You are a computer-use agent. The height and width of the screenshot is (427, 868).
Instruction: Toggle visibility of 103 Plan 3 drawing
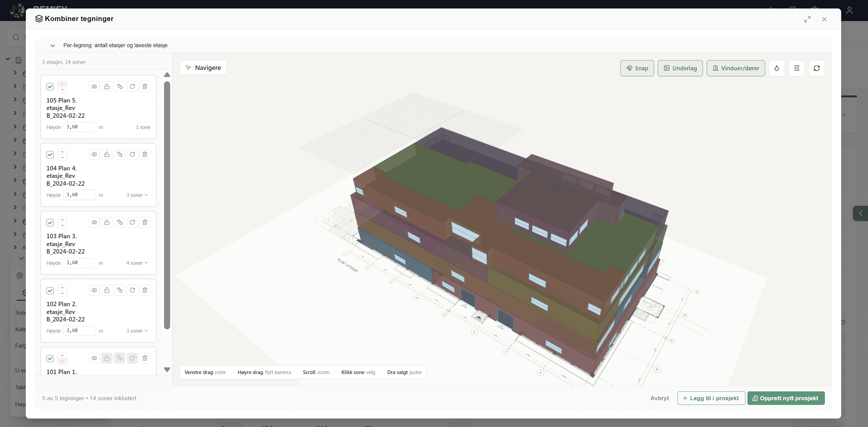pyautogui.click(x=94, y=222)
